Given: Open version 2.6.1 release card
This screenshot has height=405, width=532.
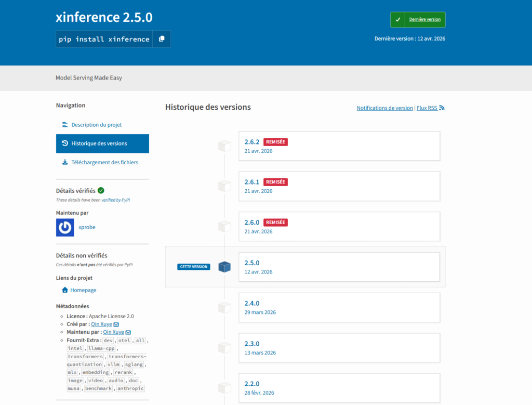Looking at the screenshot, I should (339, 186).
